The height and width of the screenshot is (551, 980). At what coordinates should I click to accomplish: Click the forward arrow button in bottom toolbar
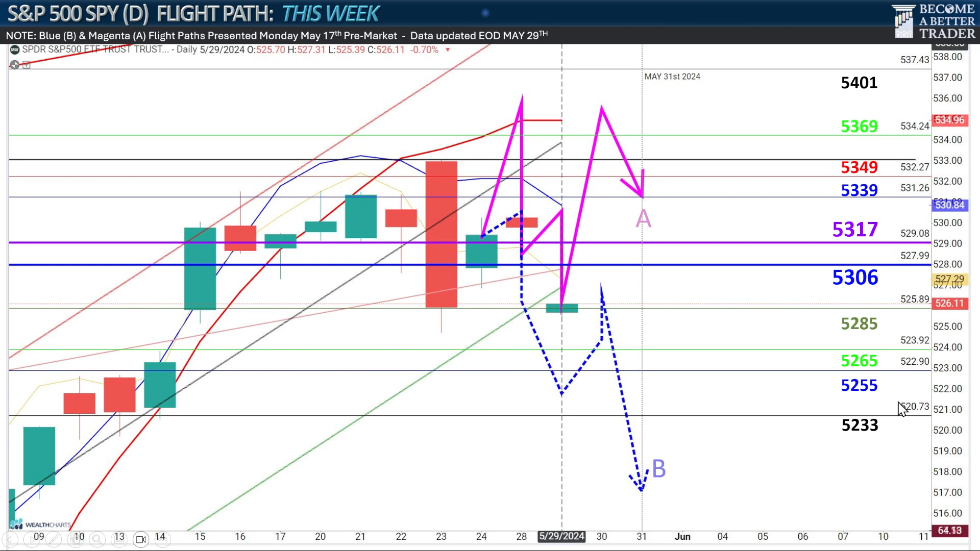point(32,539)
